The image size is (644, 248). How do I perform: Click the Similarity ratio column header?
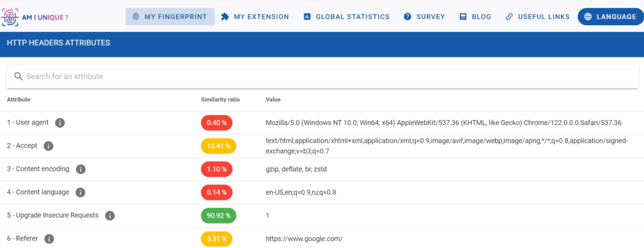tap(220, 100)
